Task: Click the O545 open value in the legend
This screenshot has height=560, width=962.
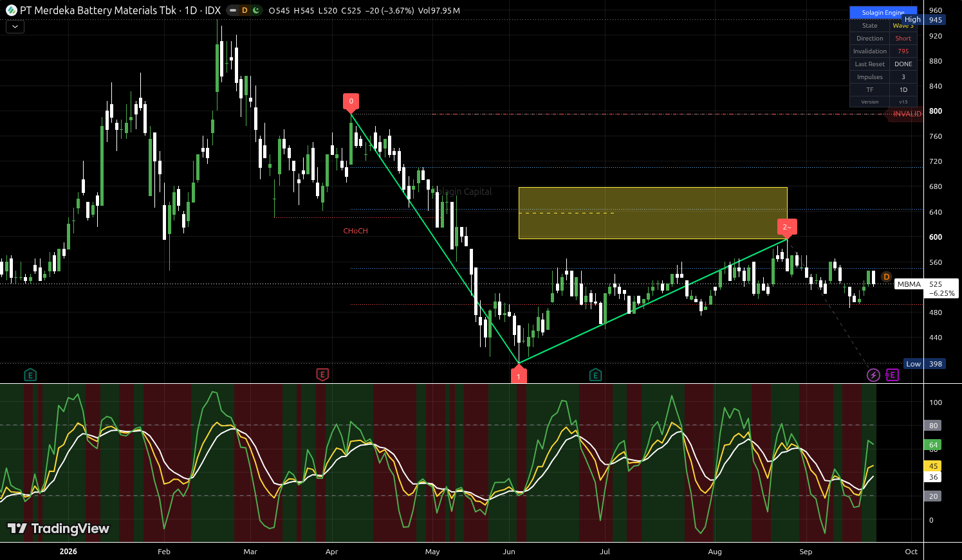Action: point(279,11)
